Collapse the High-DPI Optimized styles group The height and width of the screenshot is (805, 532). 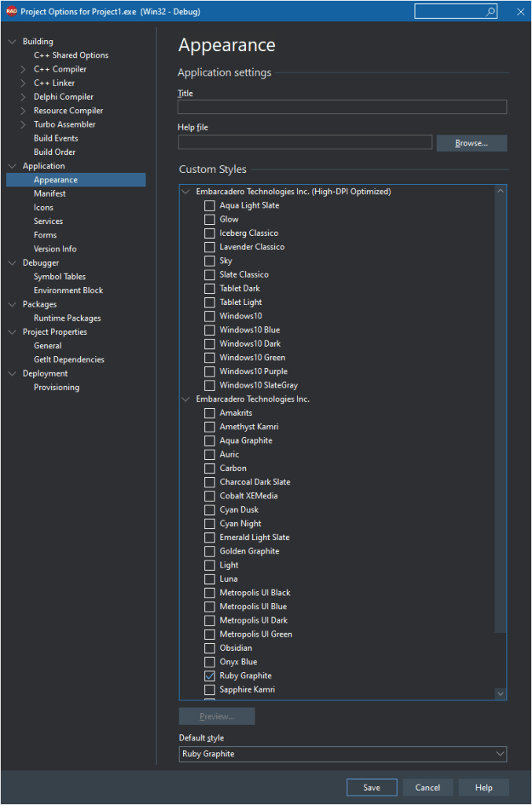(x=185, y=192)
